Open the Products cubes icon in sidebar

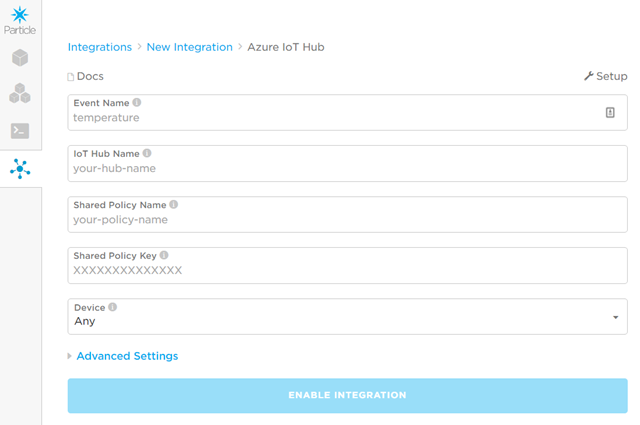tap(20, 94)
